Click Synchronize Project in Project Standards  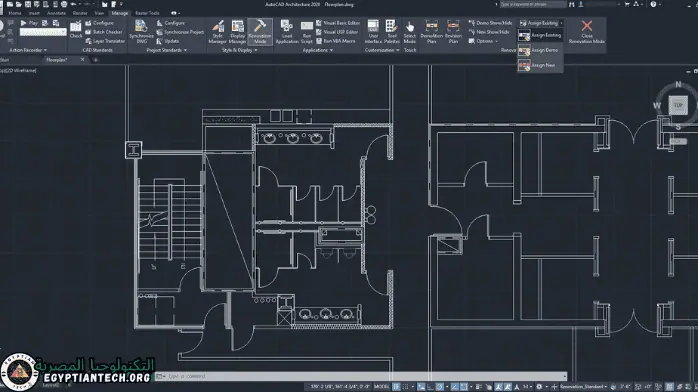pos(180,32)
